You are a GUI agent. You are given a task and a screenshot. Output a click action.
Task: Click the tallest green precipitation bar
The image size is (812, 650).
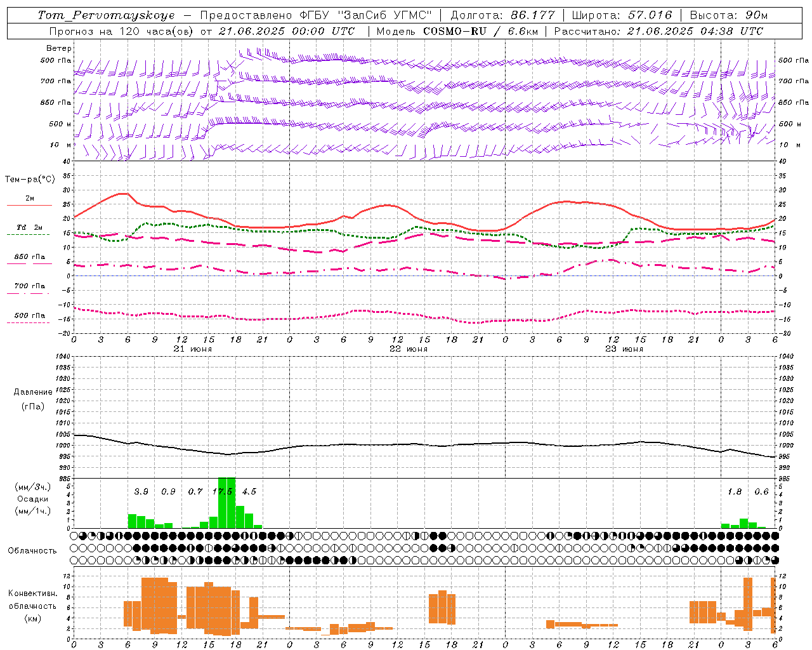[x=226, y=503]
